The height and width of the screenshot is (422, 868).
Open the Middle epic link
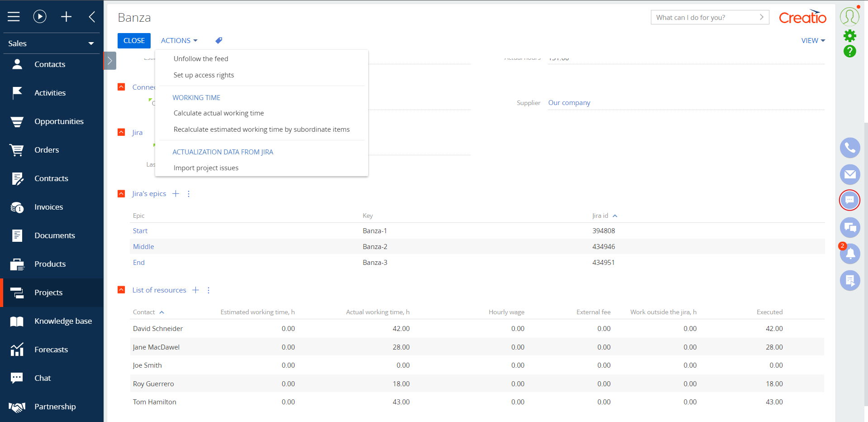pos(143,247)
